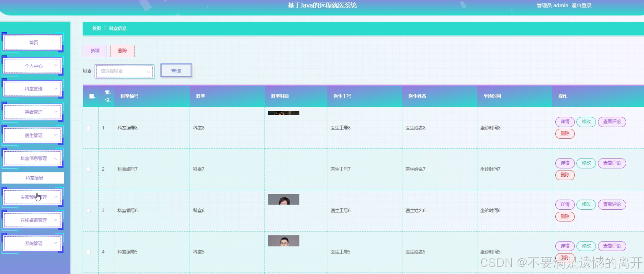Click 删除 for 科室编号6 row
The height and width of the screenshot is (274, 644).
point(565,216)
